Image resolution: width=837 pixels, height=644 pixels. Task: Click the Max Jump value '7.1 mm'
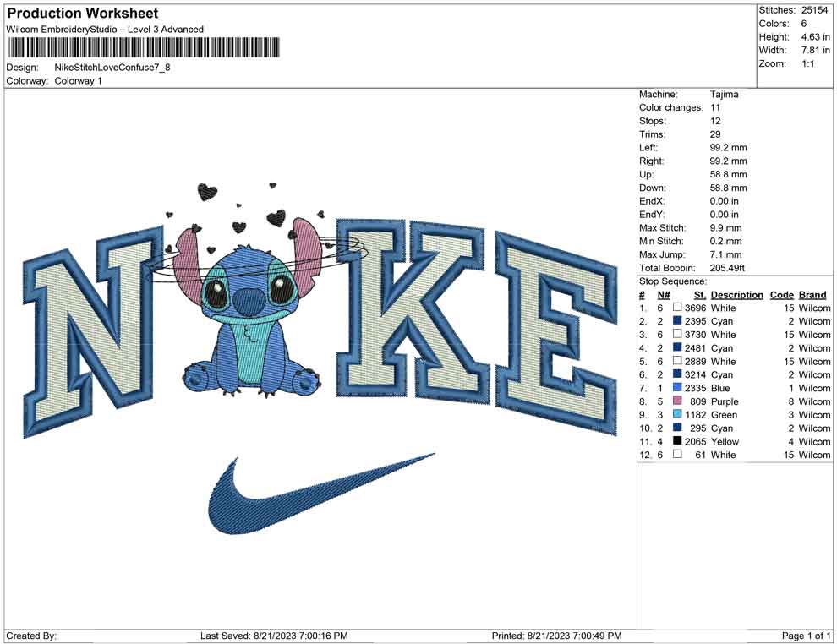click(725, 254)
